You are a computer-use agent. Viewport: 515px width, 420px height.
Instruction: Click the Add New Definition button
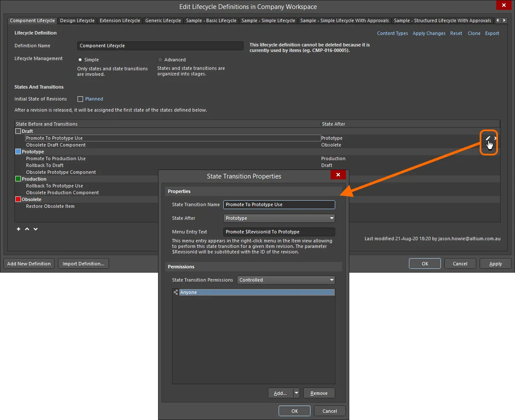pyautogui.click(x=29, y=264)
